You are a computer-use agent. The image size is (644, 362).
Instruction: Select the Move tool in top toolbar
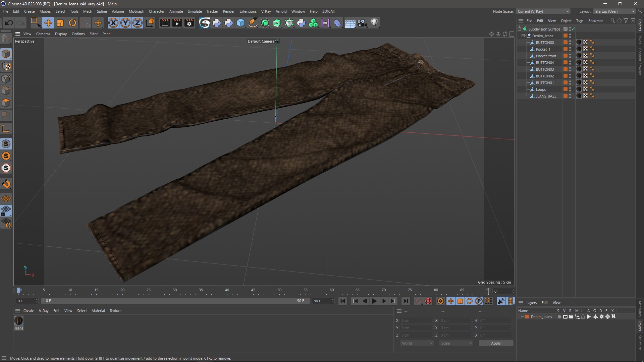48,23
